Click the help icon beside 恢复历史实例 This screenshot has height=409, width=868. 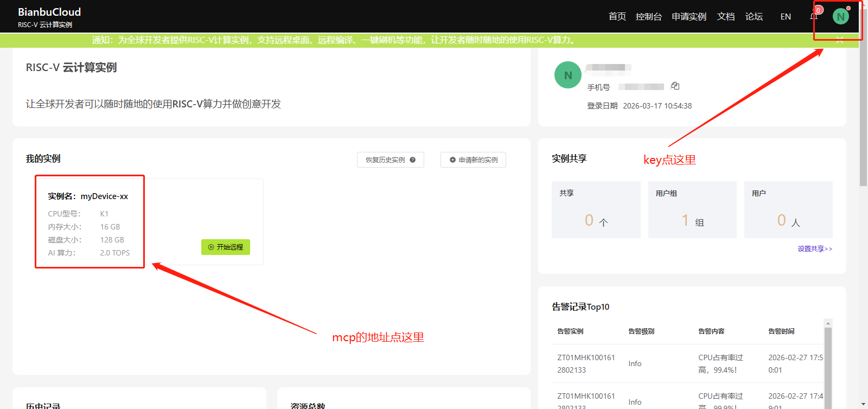pyautogui.click(x=413, y=160)
